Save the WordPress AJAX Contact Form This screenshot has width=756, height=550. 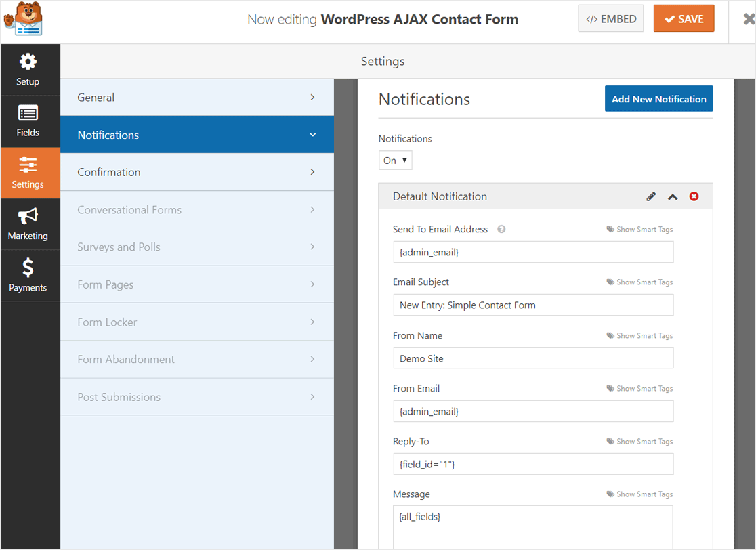click(x=684, y=18)
